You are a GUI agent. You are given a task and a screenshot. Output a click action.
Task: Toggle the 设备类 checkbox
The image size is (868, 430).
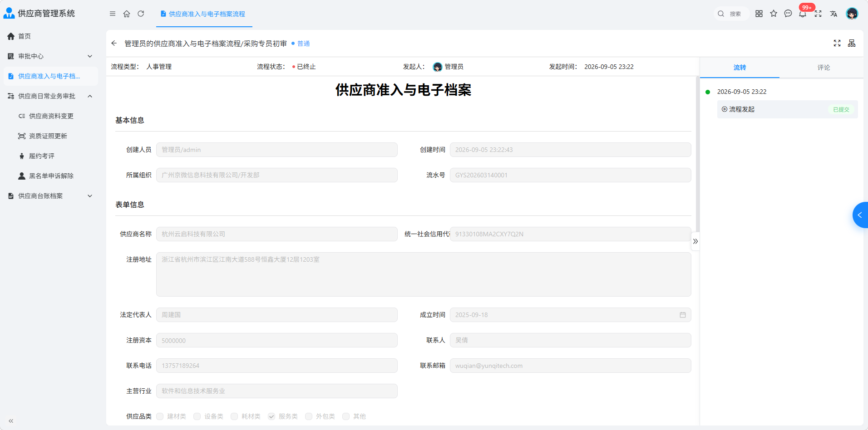[x=197, y=416]
